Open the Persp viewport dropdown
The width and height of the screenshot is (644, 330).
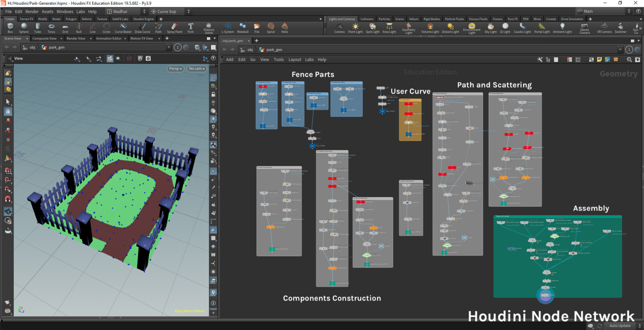(175, 69)
